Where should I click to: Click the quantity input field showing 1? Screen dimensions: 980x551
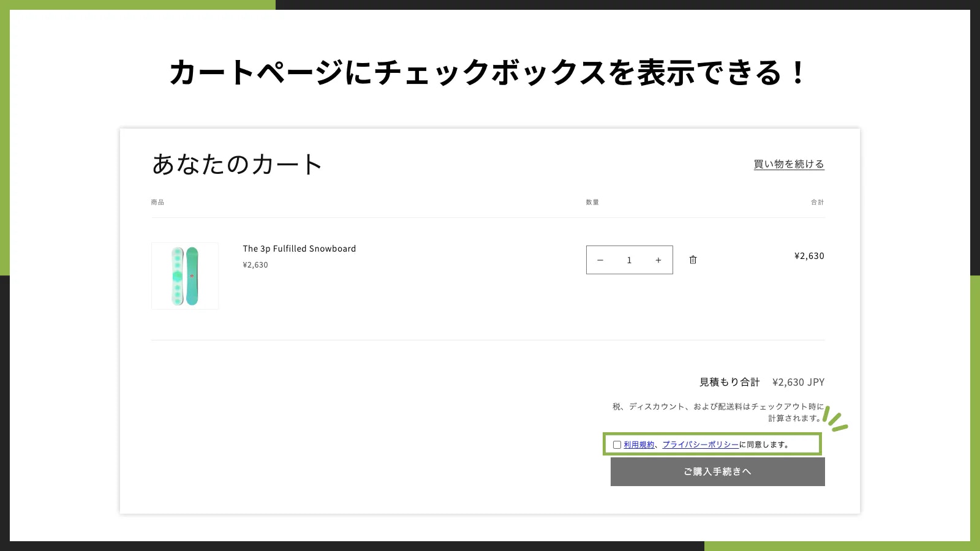click(629, 260)
